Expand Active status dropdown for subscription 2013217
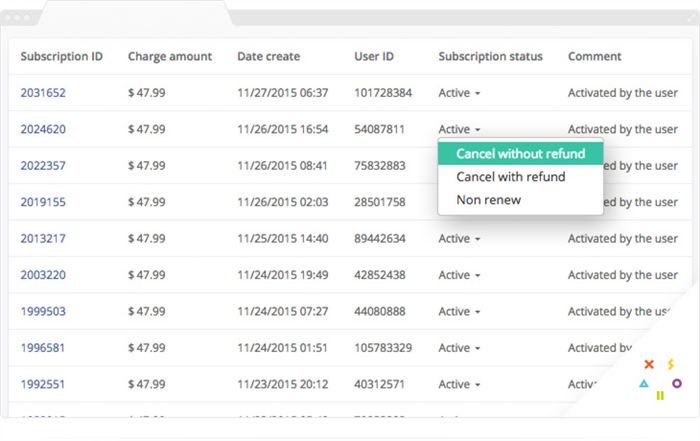 point(459,239)
